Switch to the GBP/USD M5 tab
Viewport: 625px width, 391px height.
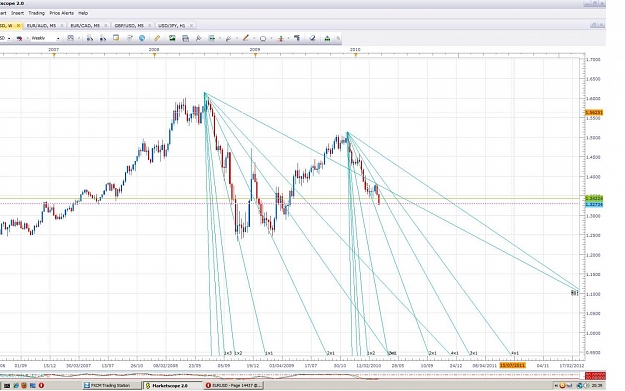click(x=129, y=26)
